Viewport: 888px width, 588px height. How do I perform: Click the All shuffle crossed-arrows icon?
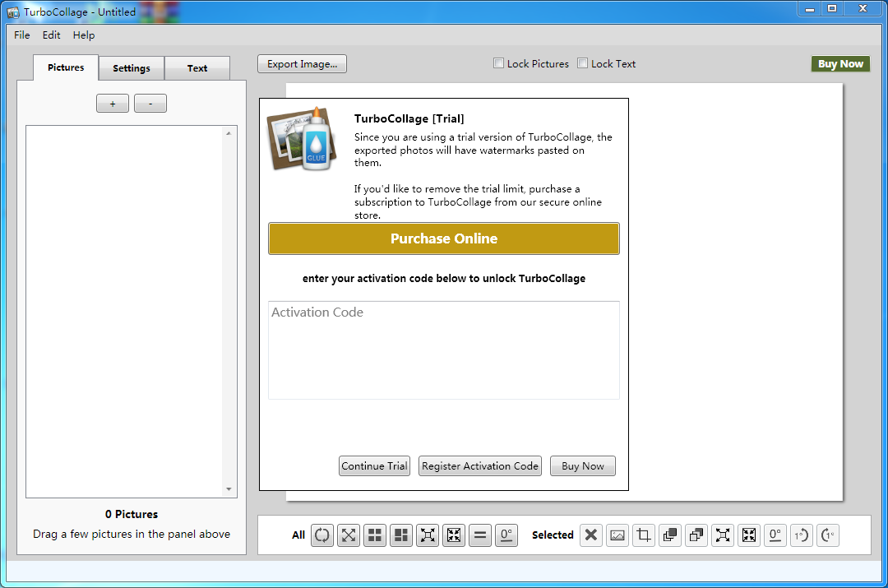(349, 535)
